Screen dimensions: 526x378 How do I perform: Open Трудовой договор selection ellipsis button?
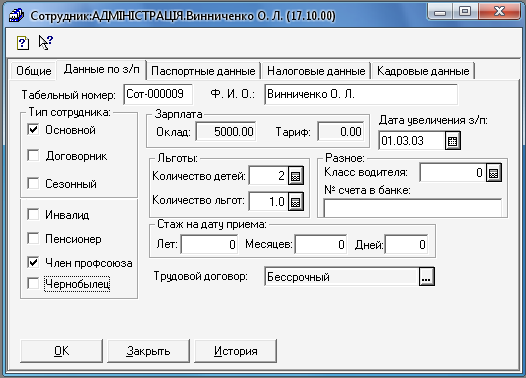click(426, 277)
